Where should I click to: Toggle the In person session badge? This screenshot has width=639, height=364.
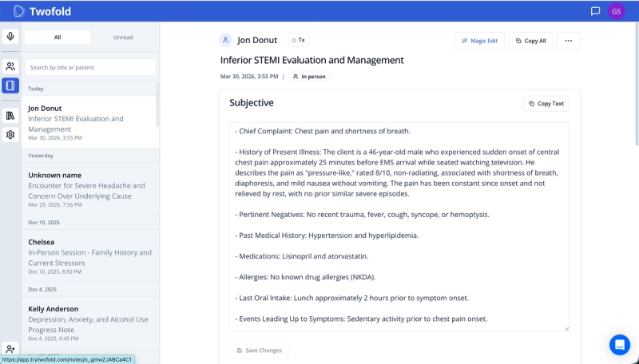[308, 77]
